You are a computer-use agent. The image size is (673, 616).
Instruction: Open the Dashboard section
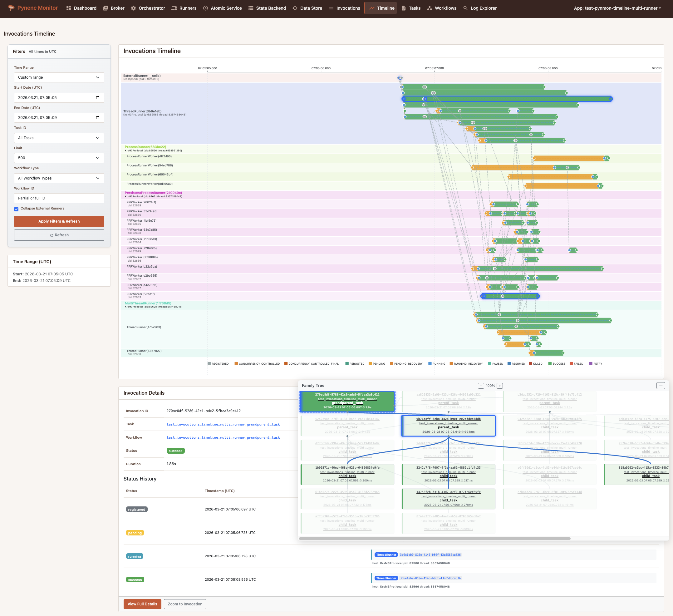pos(84,8)
